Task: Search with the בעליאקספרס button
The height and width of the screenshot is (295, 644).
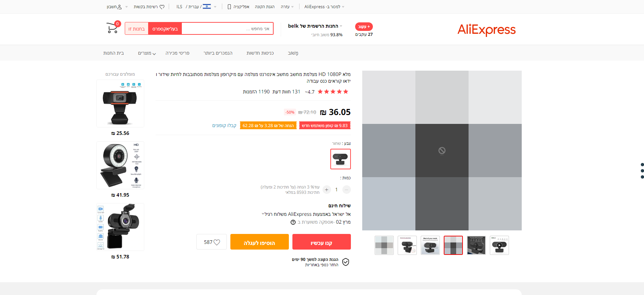Action: click(x=165, y=29)
